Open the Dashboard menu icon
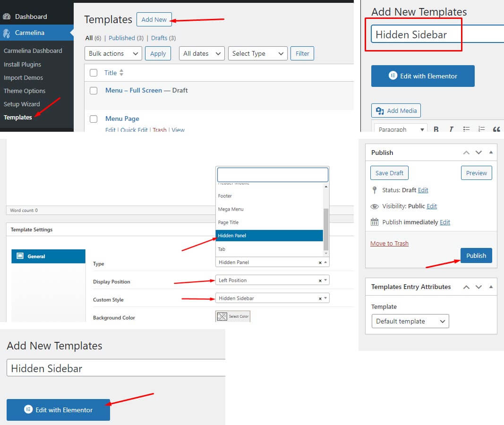Screen dimensions: 504x425 tap(7, 17)
